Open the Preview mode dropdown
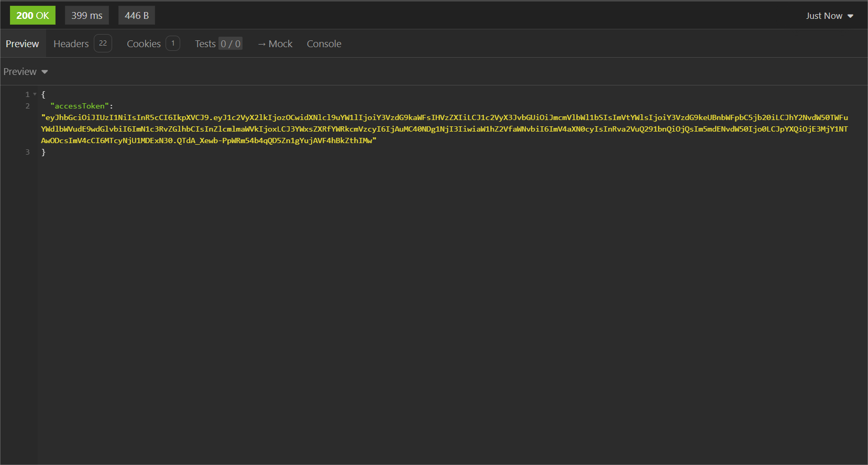The image size is (868, 465). [x=26, y=72]
